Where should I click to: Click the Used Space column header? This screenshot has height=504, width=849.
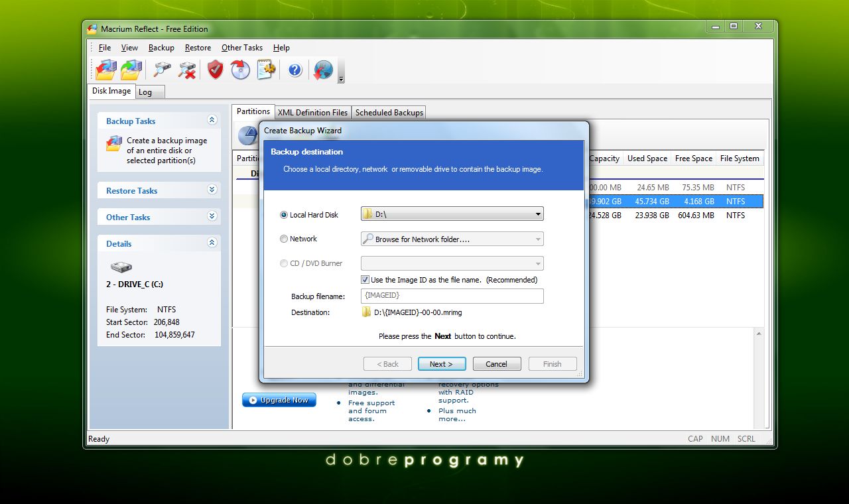coord(647,158)
